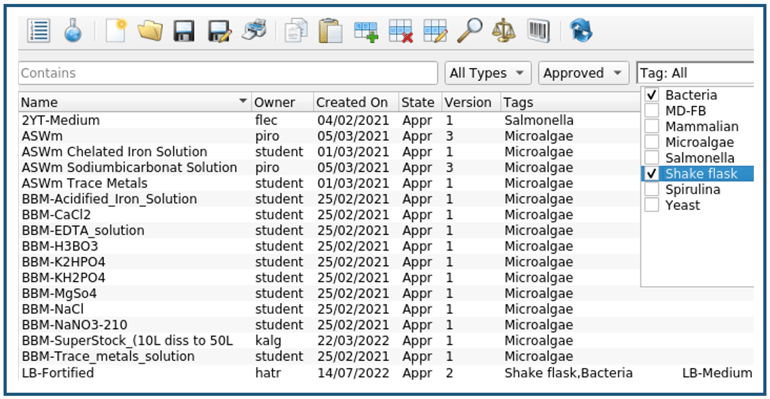
Task: Select the 2YT-Medium row
Action: click(x=329, y=120)
